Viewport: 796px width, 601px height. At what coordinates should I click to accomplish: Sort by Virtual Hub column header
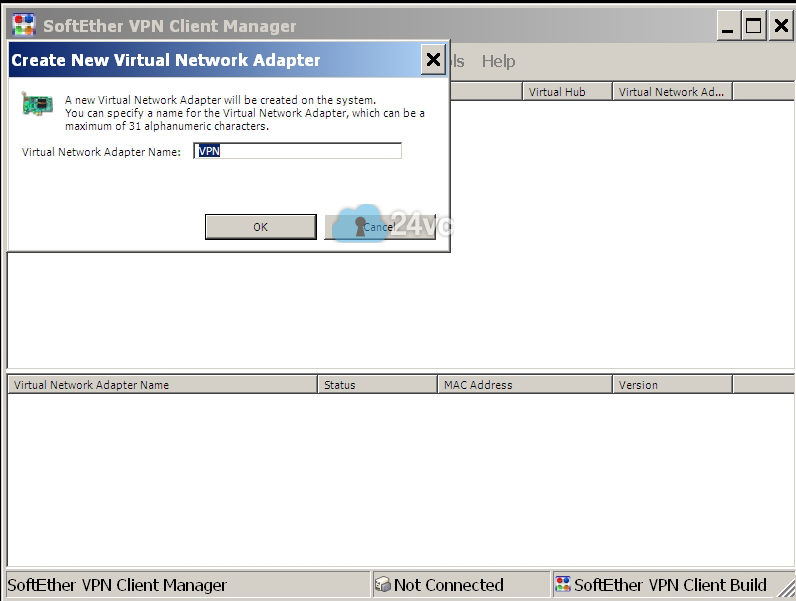567,92
